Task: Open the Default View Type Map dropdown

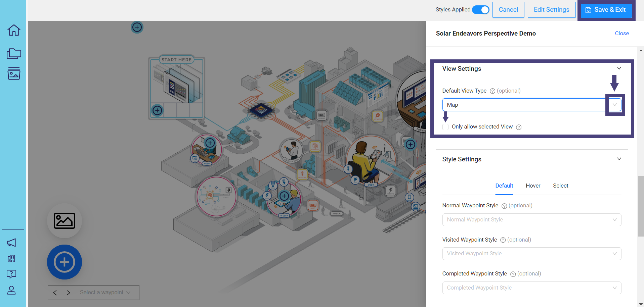Action: [x=614, y=105]
